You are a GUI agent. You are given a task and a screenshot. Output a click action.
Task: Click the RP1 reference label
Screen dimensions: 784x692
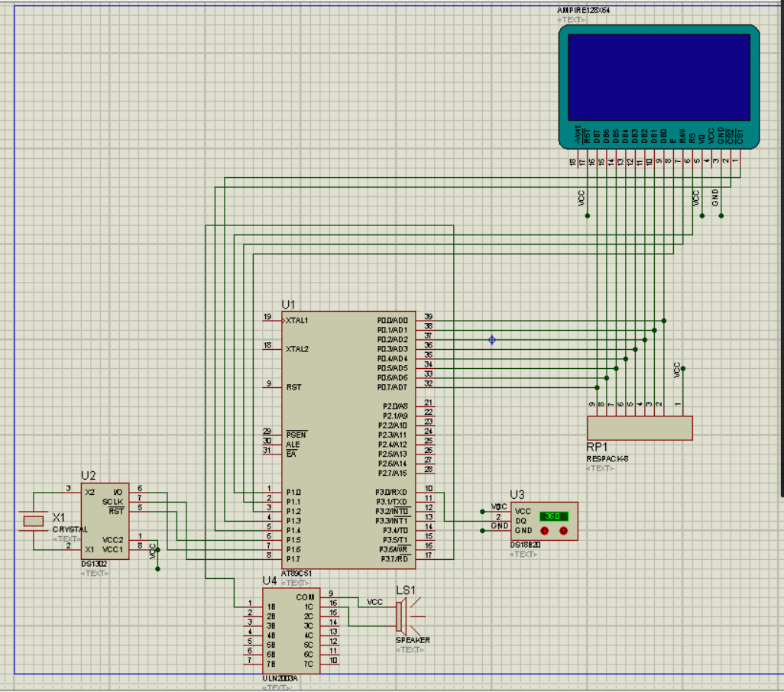[597, 447]
